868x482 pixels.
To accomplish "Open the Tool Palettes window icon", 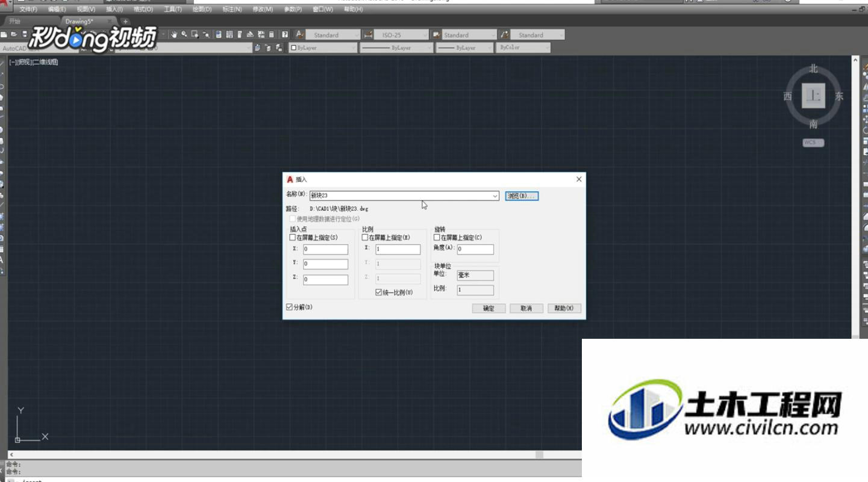I will 240,34.
